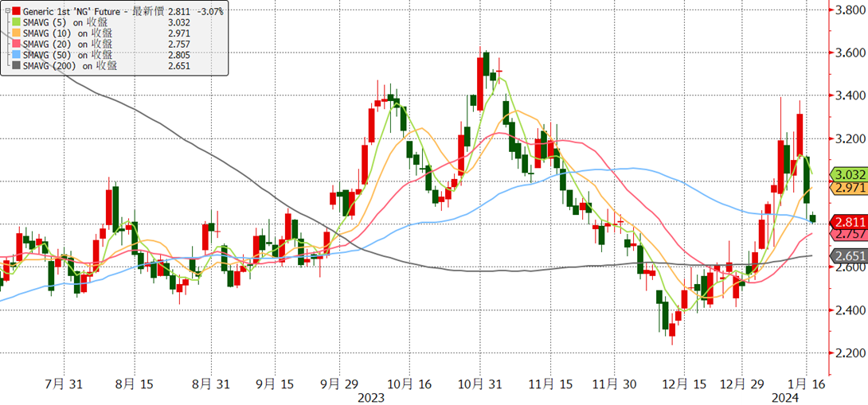
Task: Click the legend value 2.651
Action: coord(179,66)
